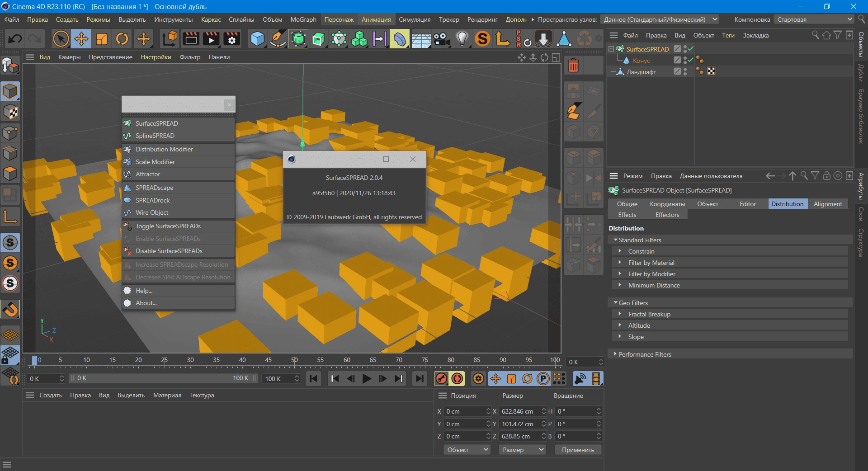
Task: Click the Snap magnet icon in left palette
Action: click(10, 310)
